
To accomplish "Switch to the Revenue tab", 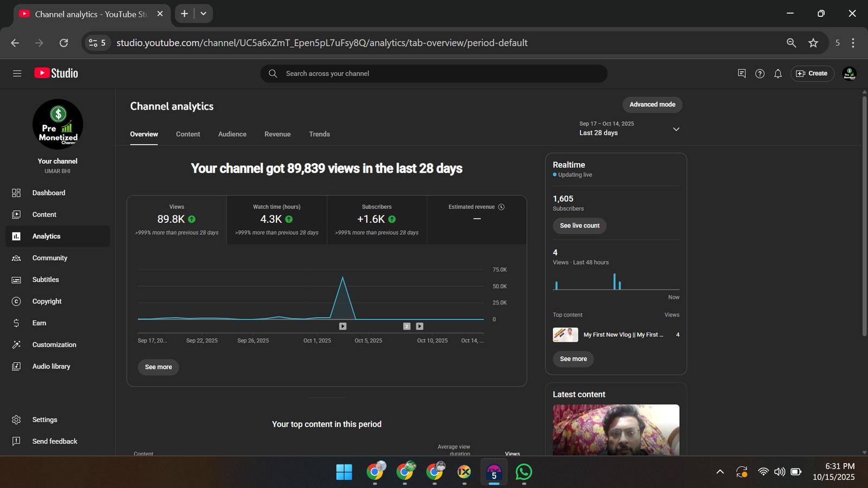I will coord(277,134).
